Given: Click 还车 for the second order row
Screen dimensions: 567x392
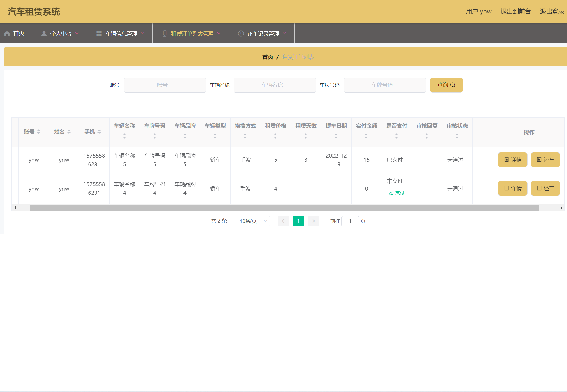Looking at the screenshot, I should (x=545, y=188).
